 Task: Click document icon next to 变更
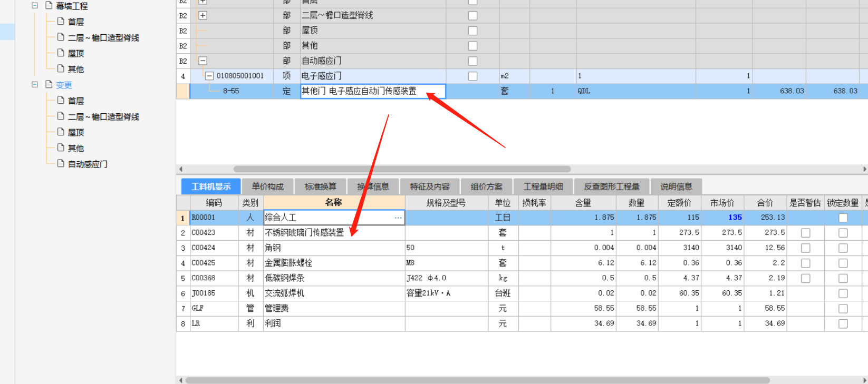(x=49, y=84)
